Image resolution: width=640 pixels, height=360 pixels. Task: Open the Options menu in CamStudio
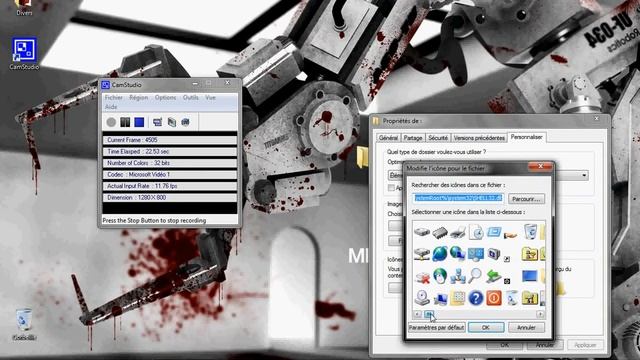(165, 98)
